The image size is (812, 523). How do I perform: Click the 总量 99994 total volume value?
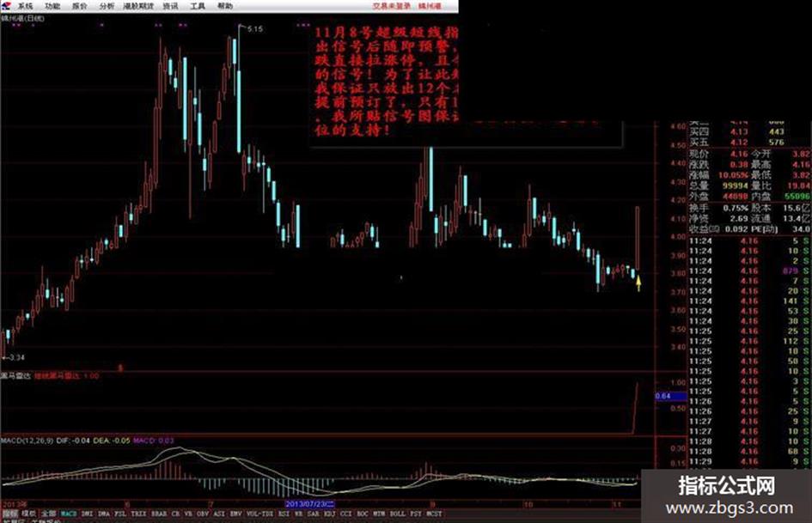736,185
